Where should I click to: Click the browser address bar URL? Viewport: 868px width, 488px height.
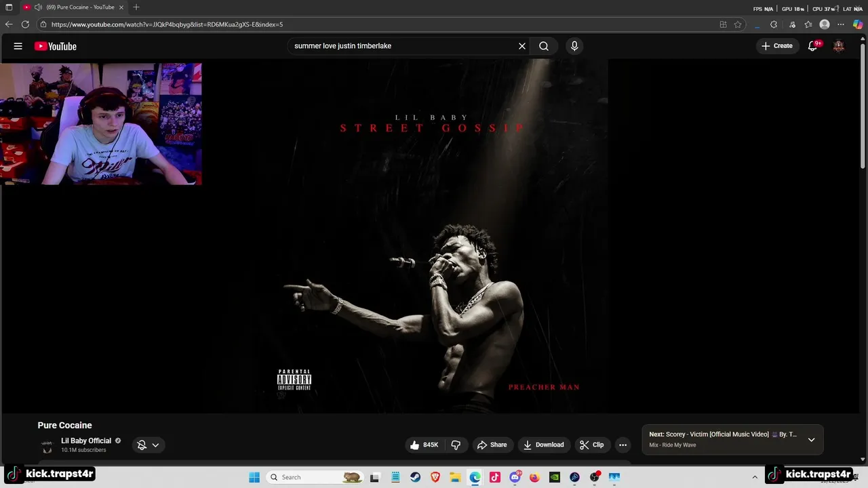(167, 24)
